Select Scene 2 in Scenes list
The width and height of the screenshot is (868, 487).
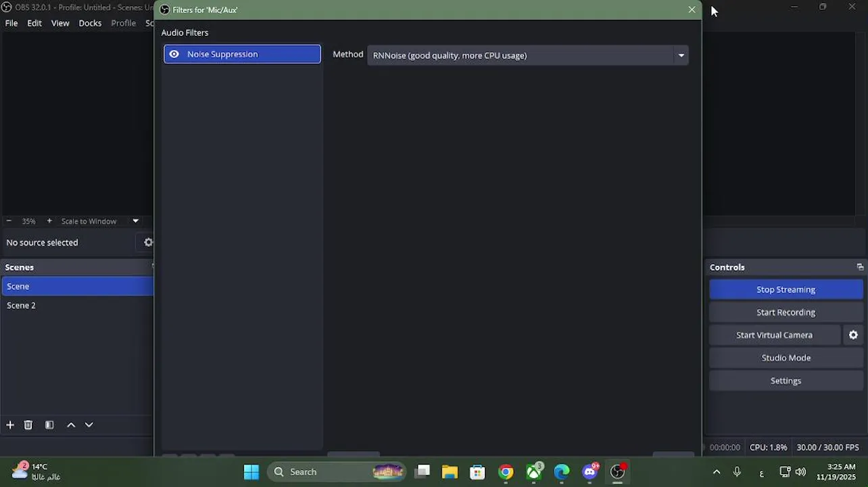pos(78,305)
